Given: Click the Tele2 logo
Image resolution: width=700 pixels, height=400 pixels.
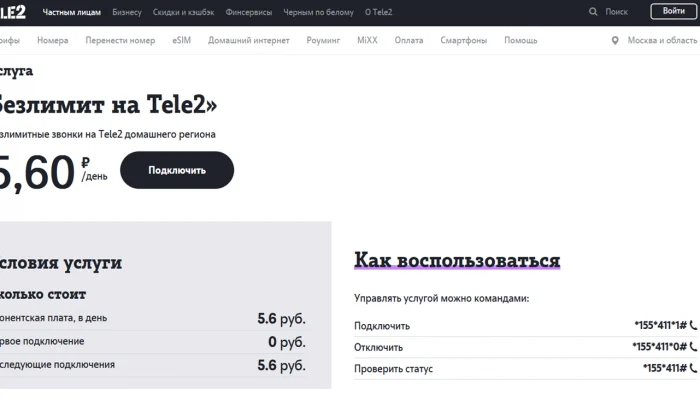Looking at the screenshot, I should (x=12, y=12).
